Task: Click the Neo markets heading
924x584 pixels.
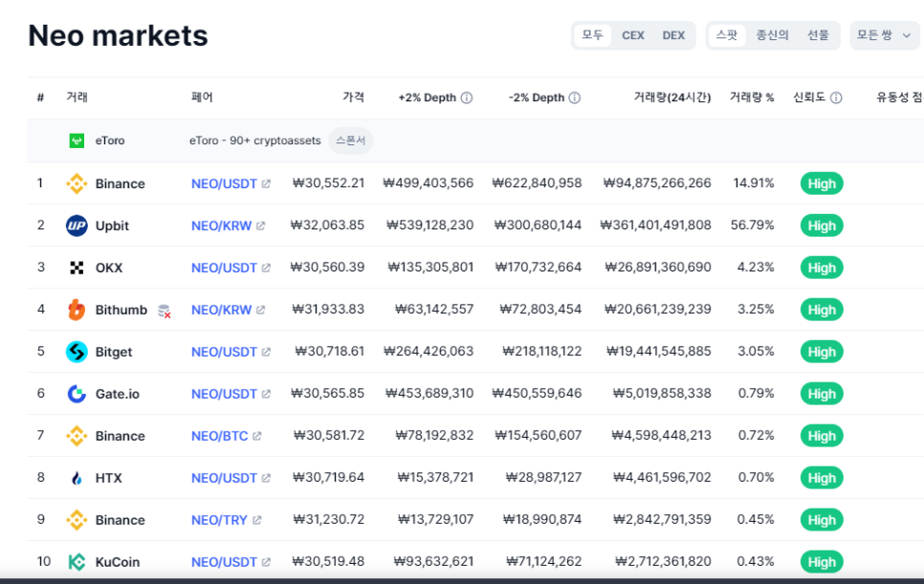Action: [x=118, y=35]
